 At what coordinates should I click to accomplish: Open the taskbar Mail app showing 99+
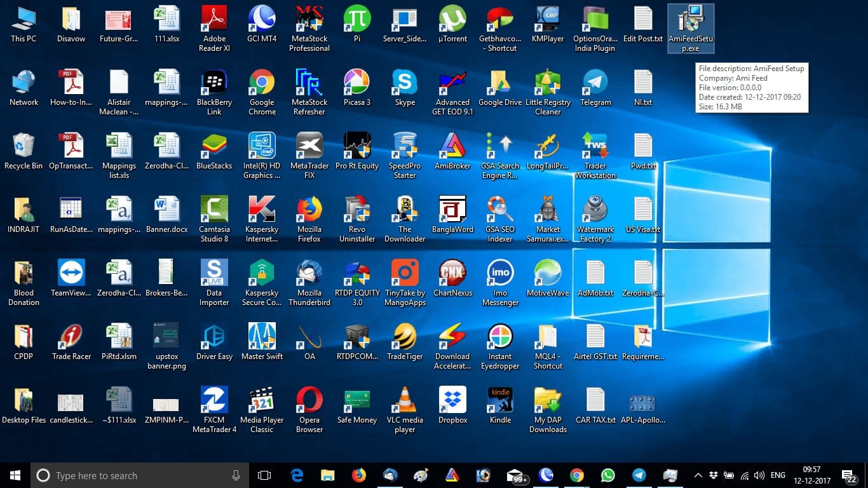click(x=517, y=475)
